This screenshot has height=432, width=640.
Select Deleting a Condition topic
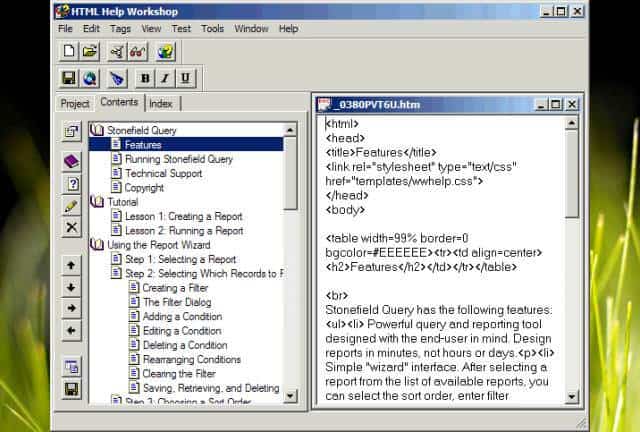[x=185, y=345]
